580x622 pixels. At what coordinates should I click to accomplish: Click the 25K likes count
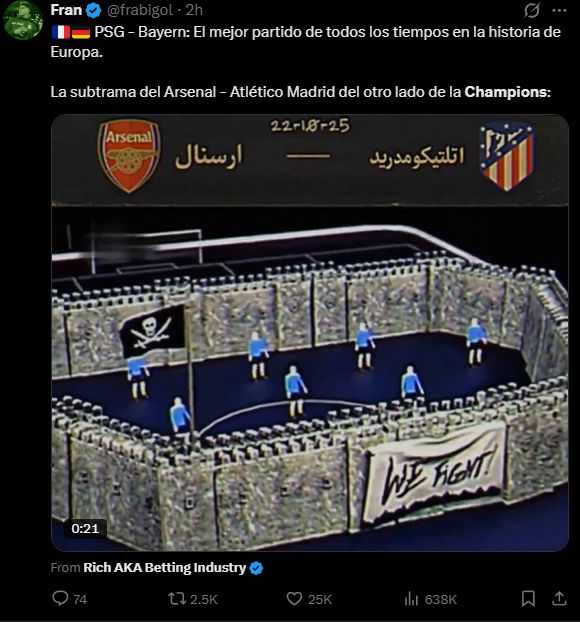(x=320, y=599)
